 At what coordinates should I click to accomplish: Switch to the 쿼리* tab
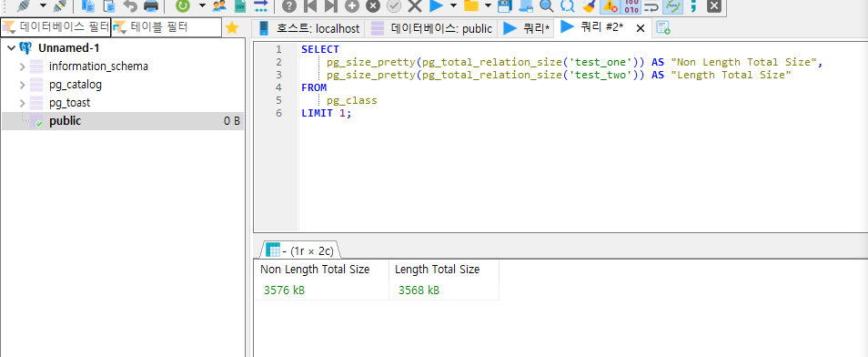coord(526,28)
